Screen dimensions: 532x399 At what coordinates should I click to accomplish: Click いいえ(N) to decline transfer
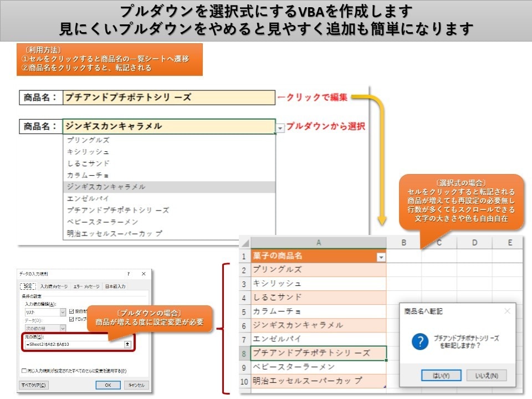tap(487, 376)
